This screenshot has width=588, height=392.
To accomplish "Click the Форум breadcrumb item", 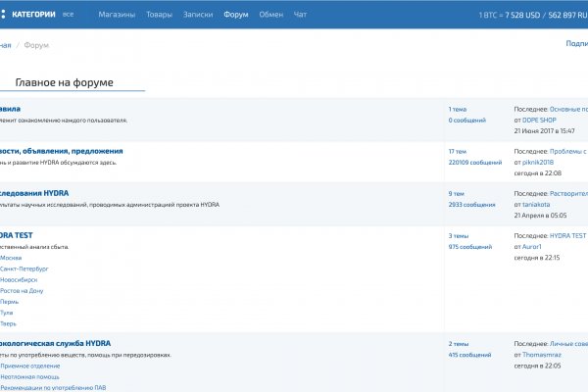I will [x=36, y=45].
